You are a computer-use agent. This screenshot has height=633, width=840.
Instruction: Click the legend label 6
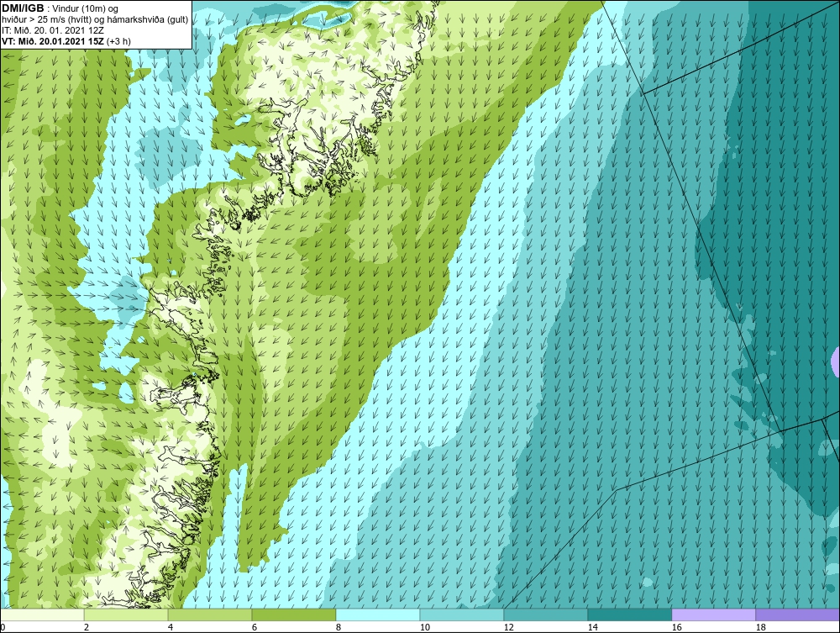255,627
